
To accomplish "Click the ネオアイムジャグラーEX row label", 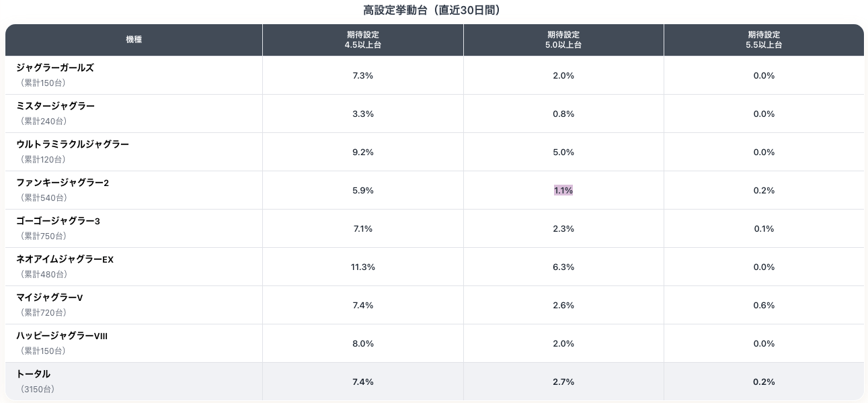I will tap(65, 259).
